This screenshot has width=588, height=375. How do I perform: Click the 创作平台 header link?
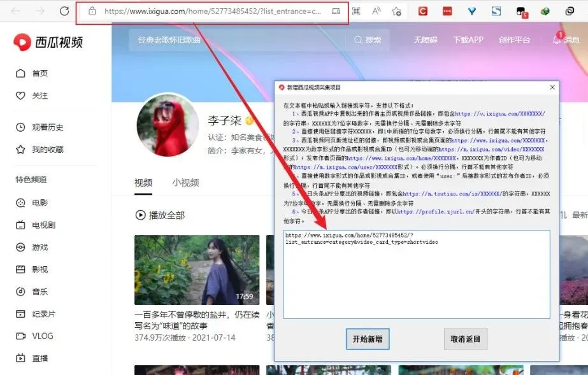click(514, 39)
